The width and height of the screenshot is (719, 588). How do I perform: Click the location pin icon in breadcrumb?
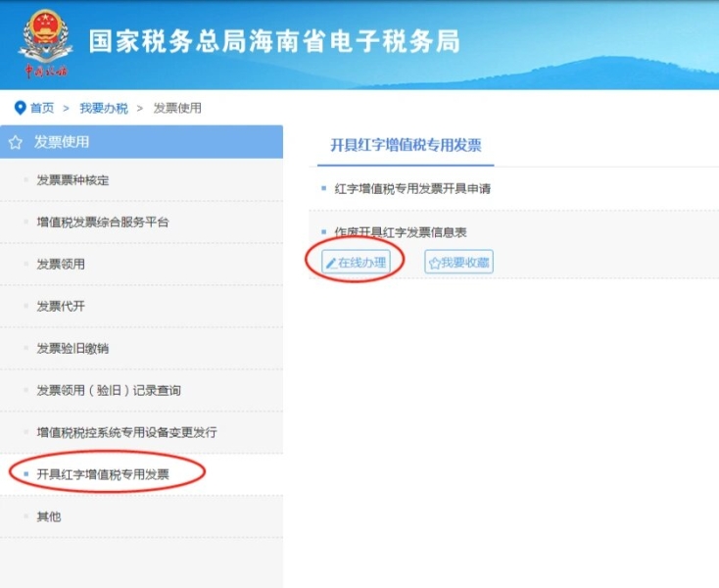(20, 108)
